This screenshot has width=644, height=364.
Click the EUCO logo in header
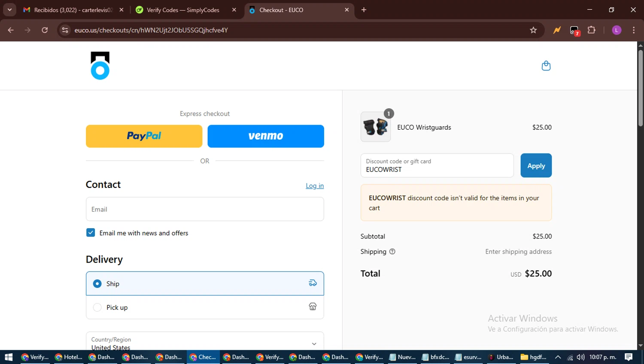tap(100, 66)
